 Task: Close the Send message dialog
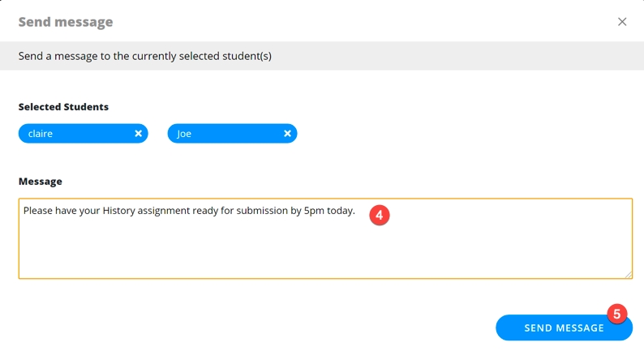622,22
